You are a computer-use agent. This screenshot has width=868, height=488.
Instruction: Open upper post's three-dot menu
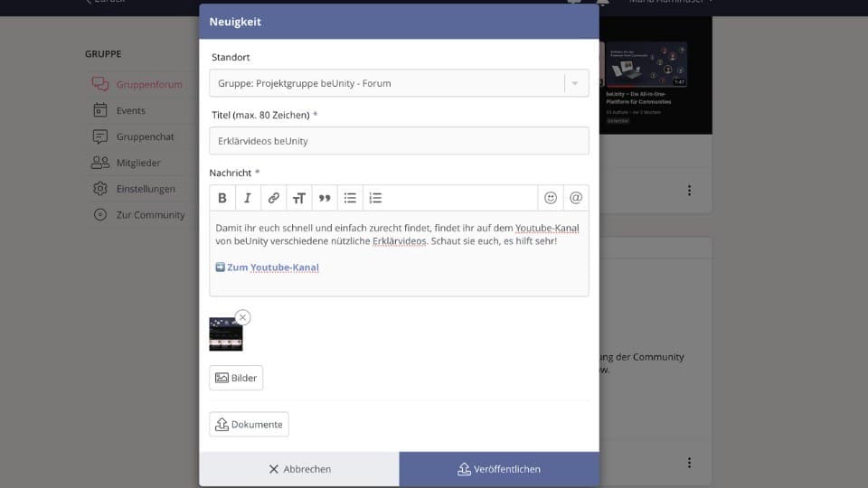pyautogui.click(x=689, y=191)
